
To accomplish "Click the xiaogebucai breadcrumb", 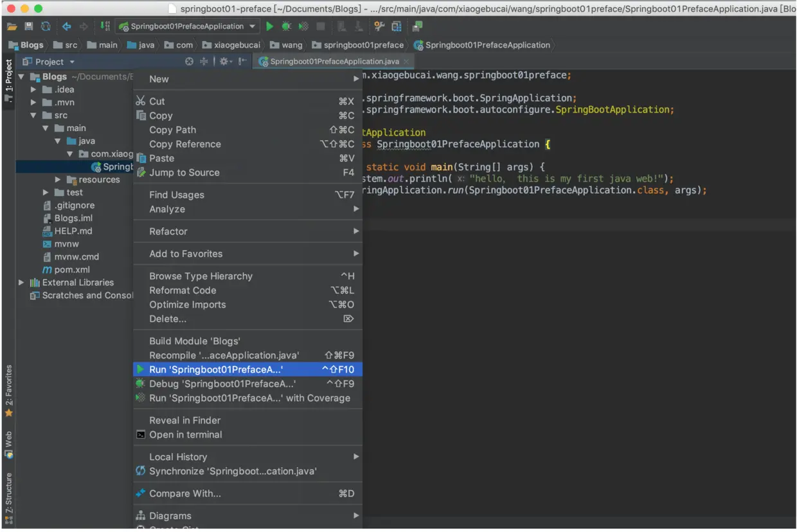I will pyautogui.click(x=231, y=45).
